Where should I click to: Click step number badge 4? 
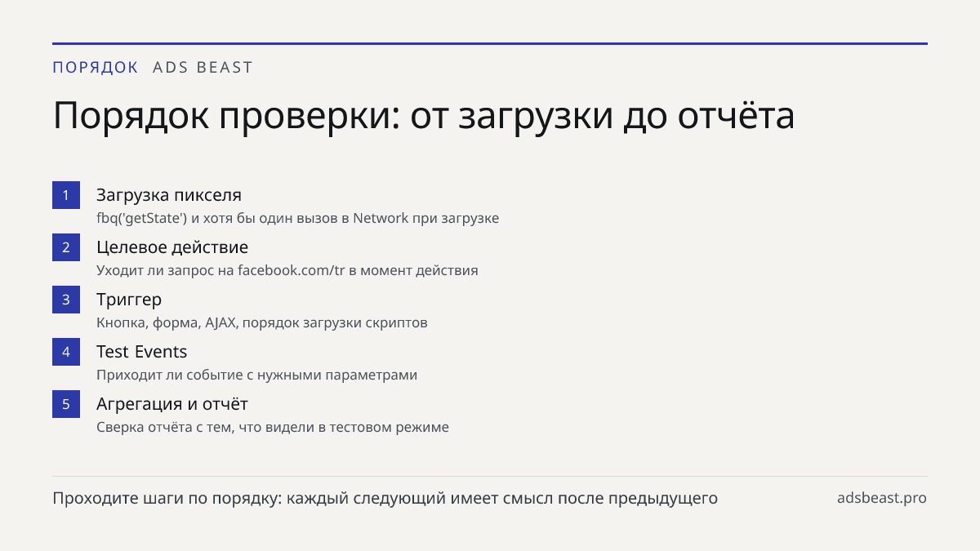pos(66,352)
